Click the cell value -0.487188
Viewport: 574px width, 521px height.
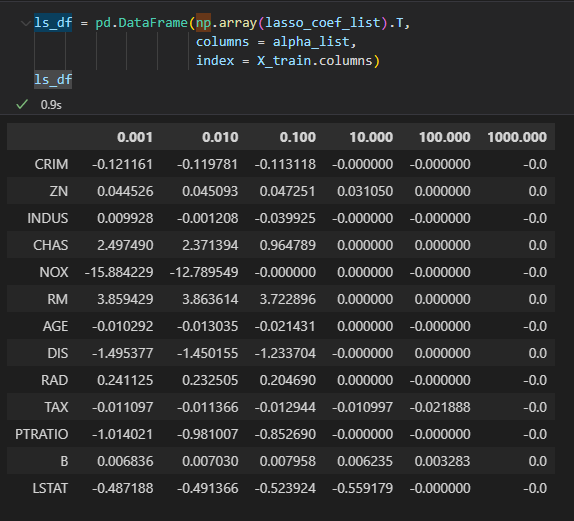[x=122, y=488]
